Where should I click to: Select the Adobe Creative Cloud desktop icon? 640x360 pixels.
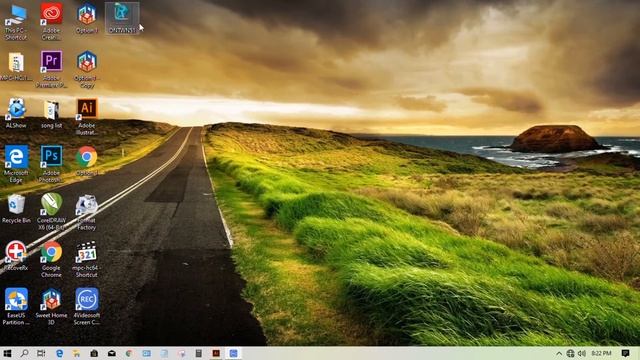click(x=51, y=22)
